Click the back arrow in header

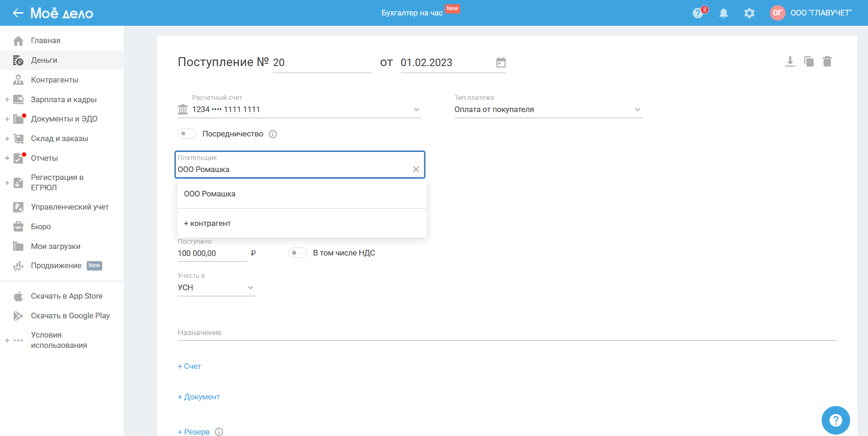click(x=18, y=13)
